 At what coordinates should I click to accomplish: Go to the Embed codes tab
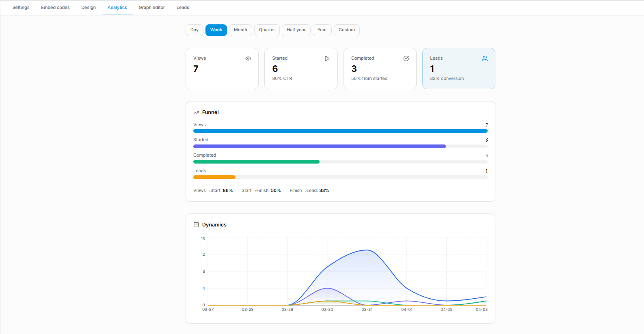tap(55, 7)
